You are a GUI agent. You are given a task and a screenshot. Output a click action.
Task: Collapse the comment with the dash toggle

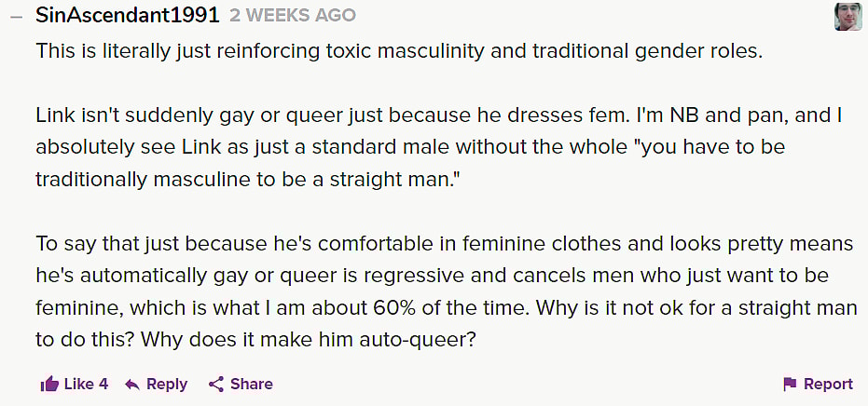16,17
